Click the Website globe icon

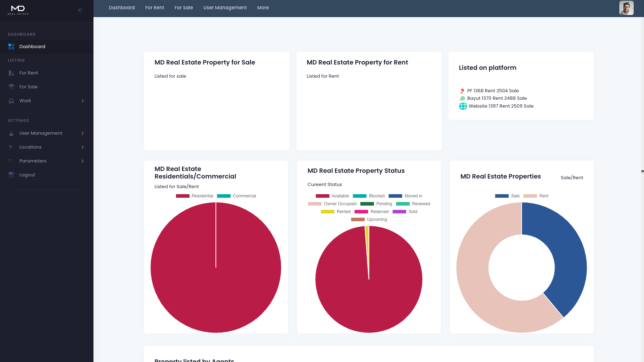click(x=463, y=106)
